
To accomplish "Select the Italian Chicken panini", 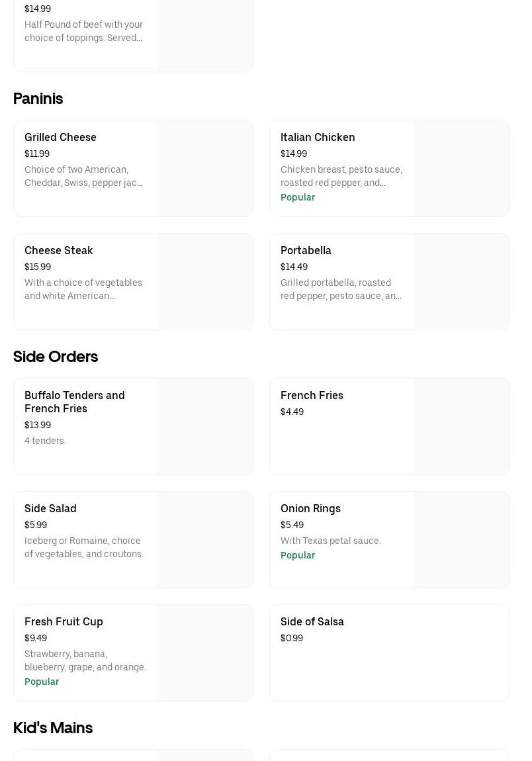I will (318, 138).
